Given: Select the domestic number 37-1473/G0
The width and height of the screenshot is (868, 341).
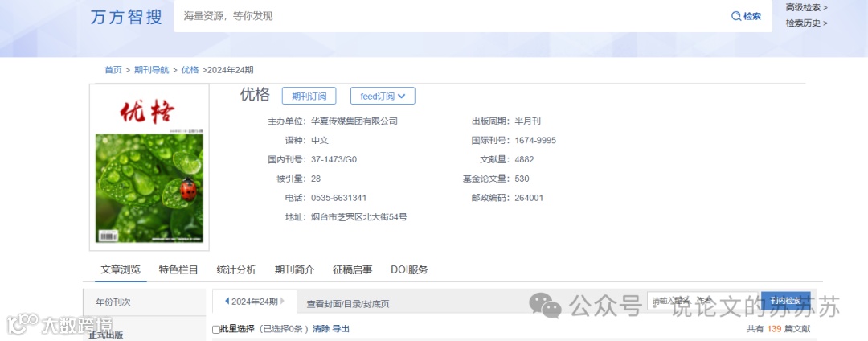Looking at the screenshot, I should pyautogui.click(x=334, y=159).
